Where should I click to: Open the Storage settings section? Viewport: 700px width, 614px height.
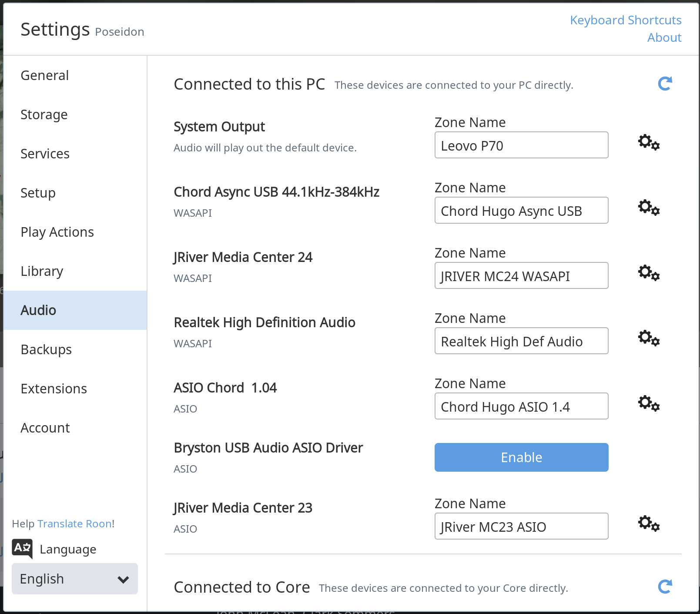pos(75,114)
